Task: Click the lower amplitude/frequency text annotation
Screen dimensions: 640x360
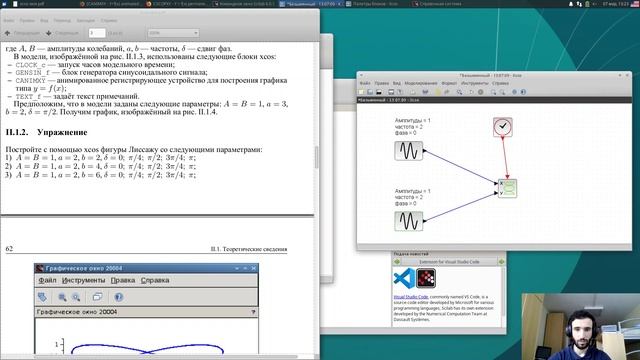Action: click(412, 197)
